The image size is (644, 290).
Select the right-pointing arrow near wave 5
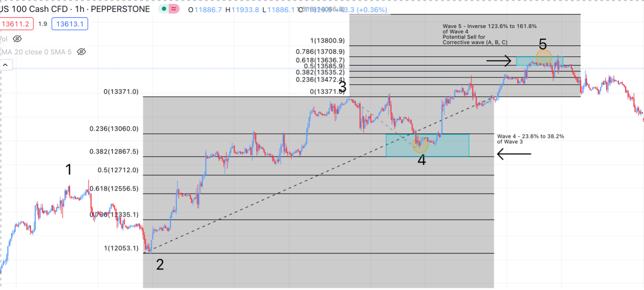(499, 60)
